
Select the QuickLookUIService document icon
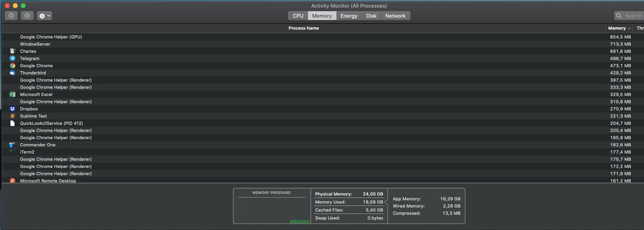point(12,123)
